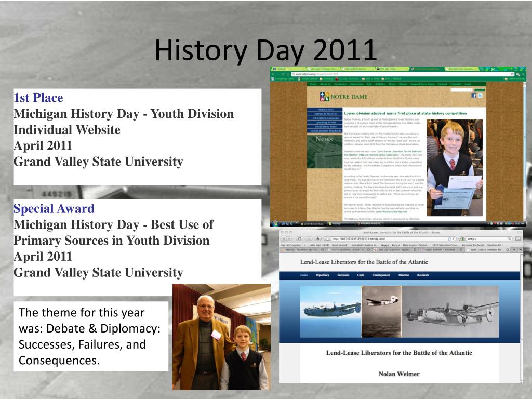The height and width of the screenshot is (399, 532).
Task: Click Notre Dame site search input field
Action: (x=461, y=90)
